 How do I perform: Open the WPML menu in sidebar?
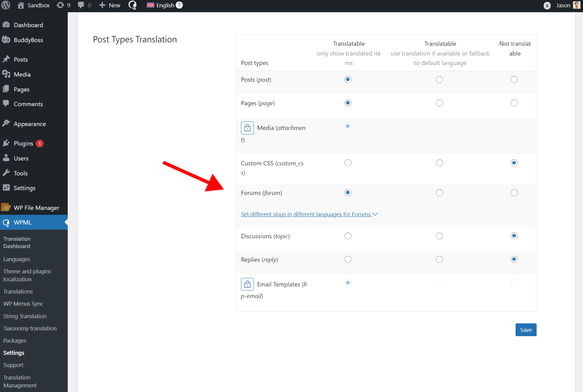[x=34, y=222]
